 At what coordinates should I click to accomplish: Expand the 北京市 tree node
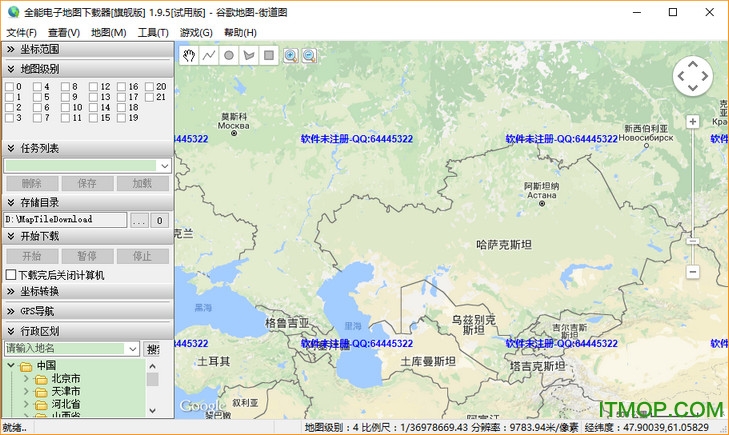[26, 379]
